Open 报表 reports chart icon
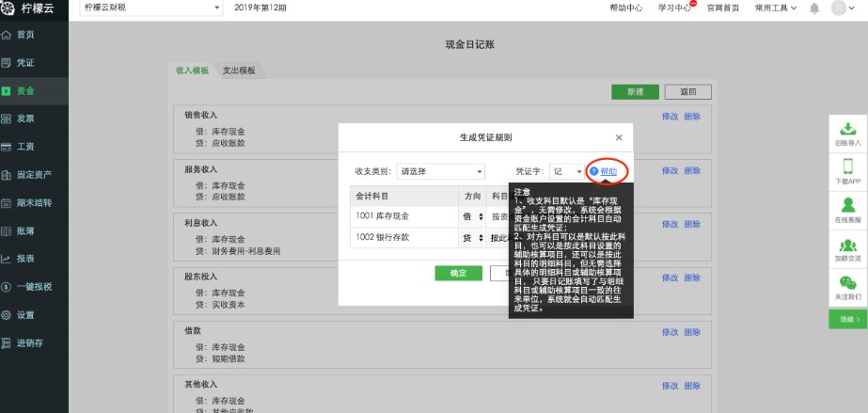Viewport: 868px width, 413px height. click(6, 259)
